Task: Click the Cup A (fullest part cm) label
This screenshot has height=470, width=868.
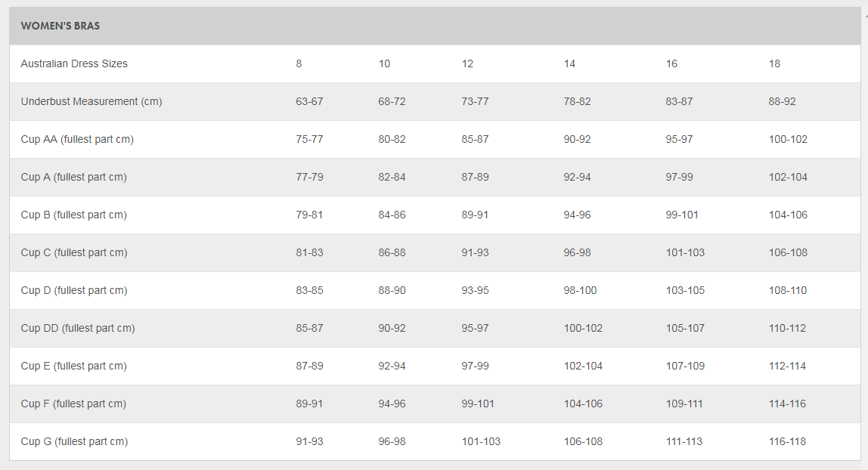Action: [x=73, y=177]
